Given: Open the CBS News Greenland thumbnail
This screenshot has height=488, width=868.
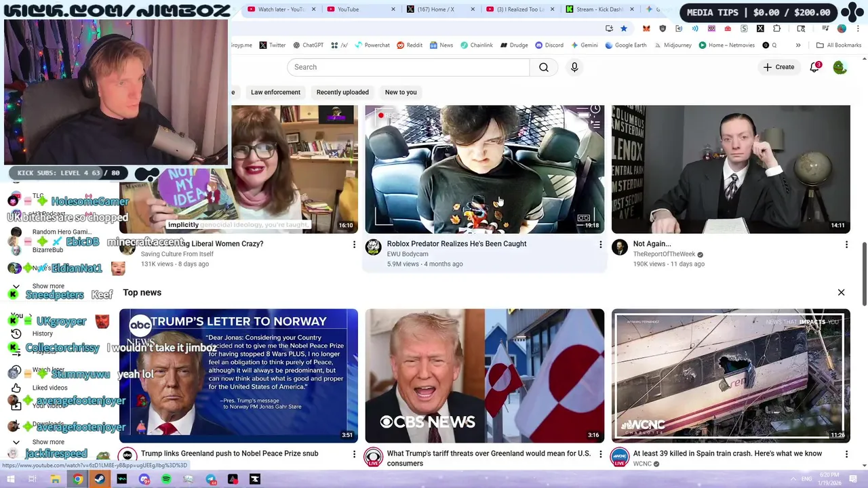Looking at the screenshot, I should 484,376.
